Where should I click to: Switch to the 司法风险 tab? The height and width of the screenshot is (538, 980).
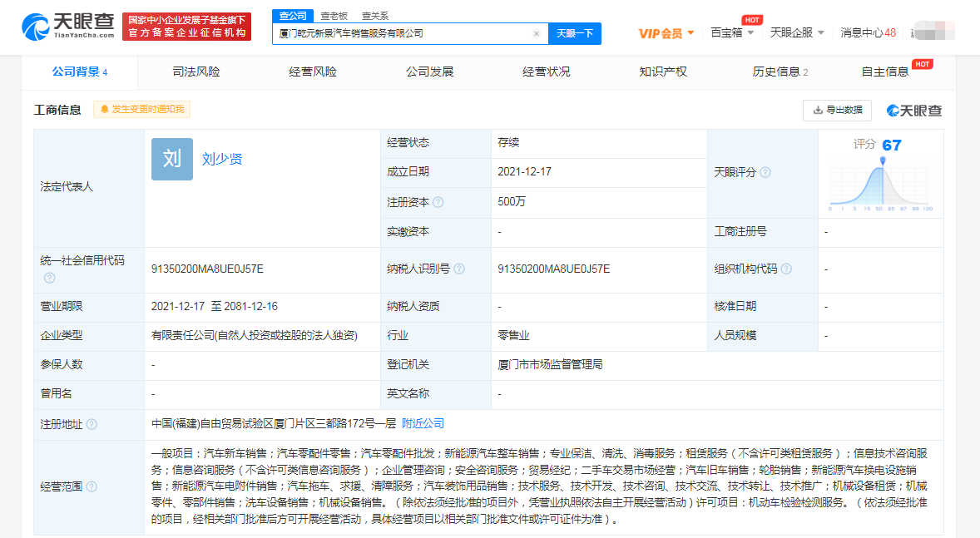click(x=196, y=72)
